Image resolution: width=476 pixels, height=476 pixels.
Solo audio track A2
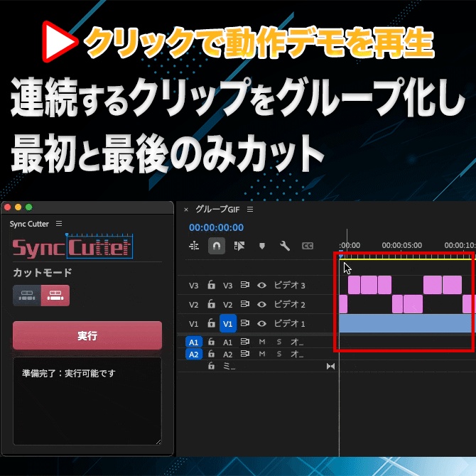tap(279, 354)
